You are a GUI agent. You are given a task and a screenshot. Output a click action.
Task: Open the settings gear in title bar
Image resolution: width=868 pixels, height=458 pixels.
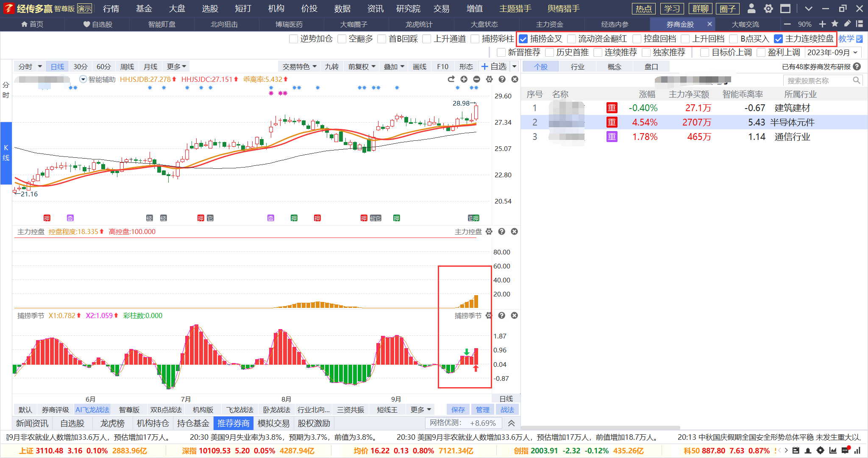(768, 8)
